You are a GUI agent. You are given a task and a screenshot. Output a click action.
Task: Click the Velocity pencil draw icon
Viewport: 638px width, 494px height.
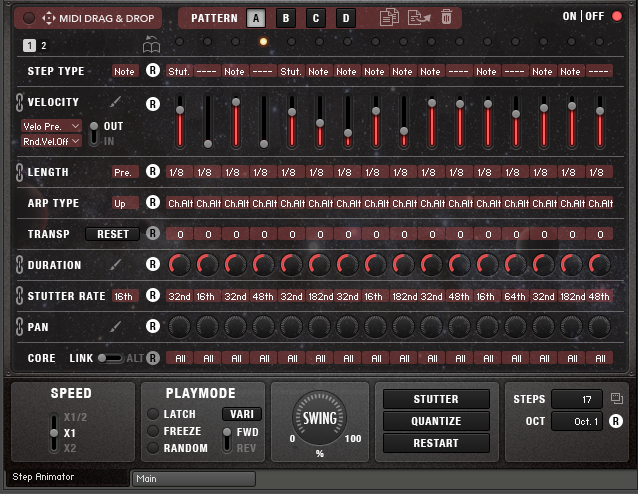click(116, 102)
